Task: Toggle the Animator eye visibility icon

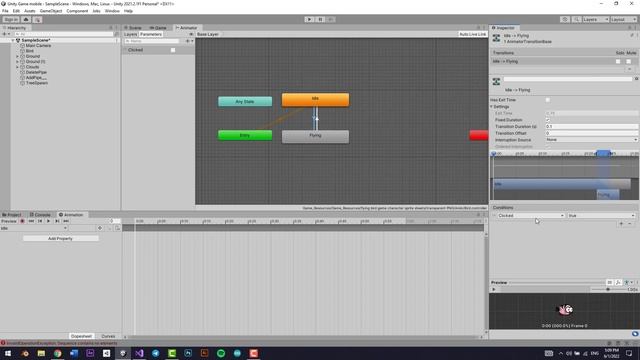Action: 191,34
